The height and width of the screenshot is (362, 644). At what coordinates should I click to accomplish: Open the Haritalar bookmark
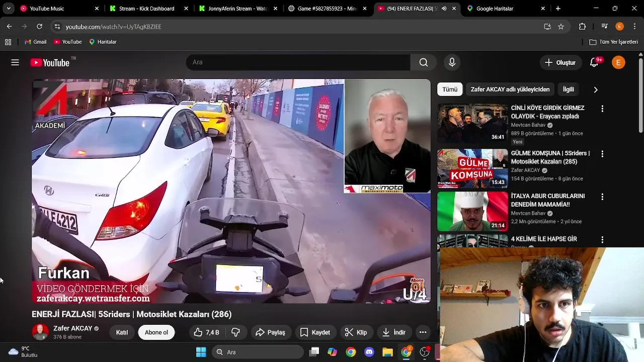[x=103, y=42]
